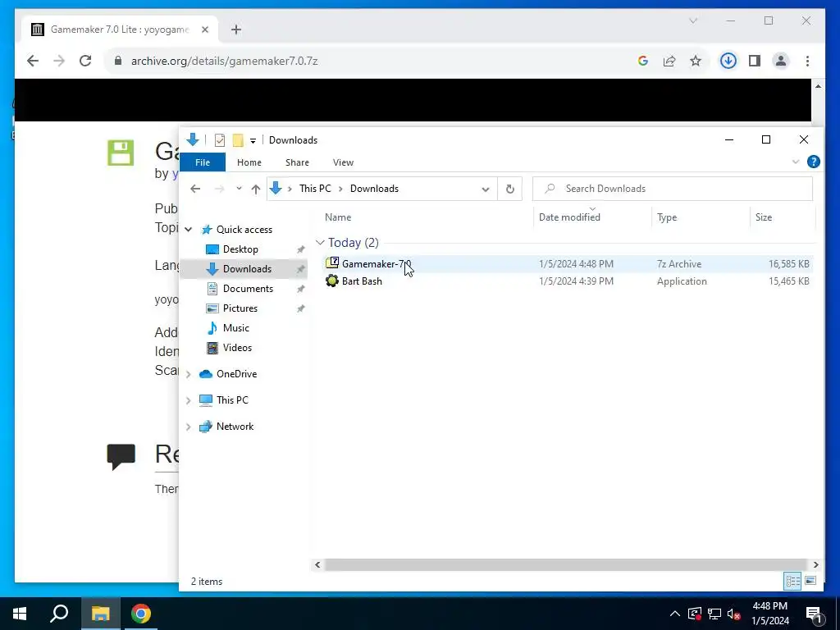Screen dimensions: 840x630
Task: Click Explorer back navigation arrow
Action: pos(195,189)
